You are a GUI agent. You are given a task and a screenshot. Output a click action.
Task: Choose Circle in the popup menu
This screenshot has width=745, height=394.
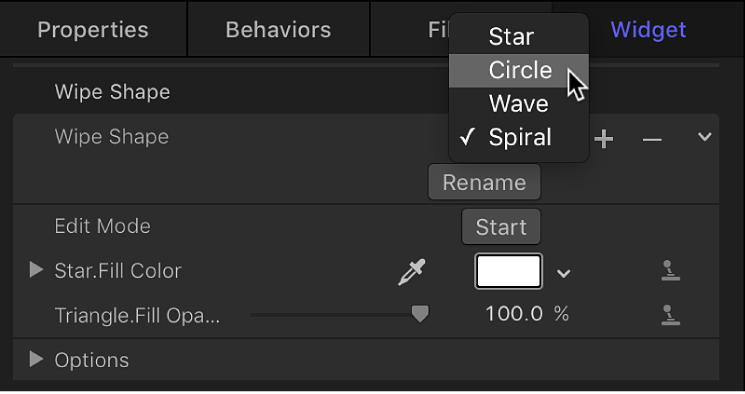coord(519,70)
